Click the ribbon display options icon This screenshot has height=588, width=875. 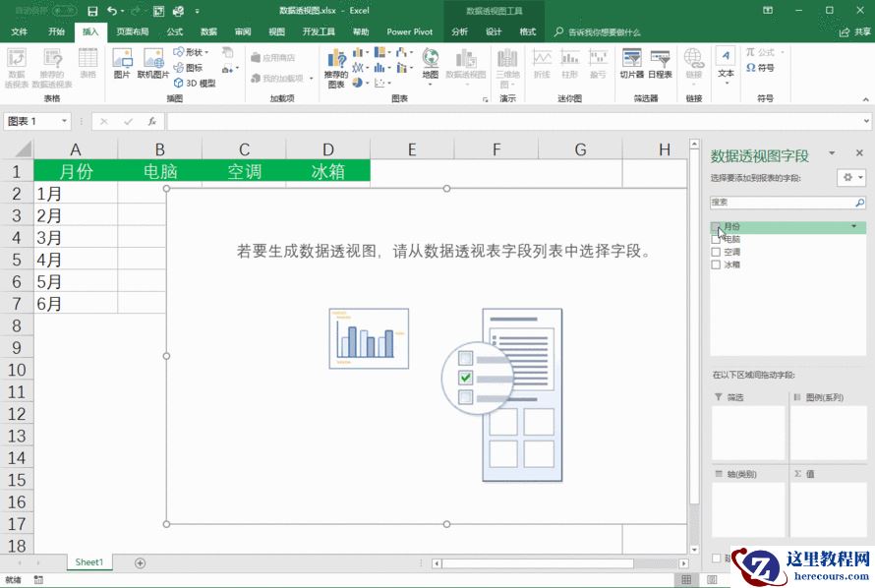tap(768, 11)
